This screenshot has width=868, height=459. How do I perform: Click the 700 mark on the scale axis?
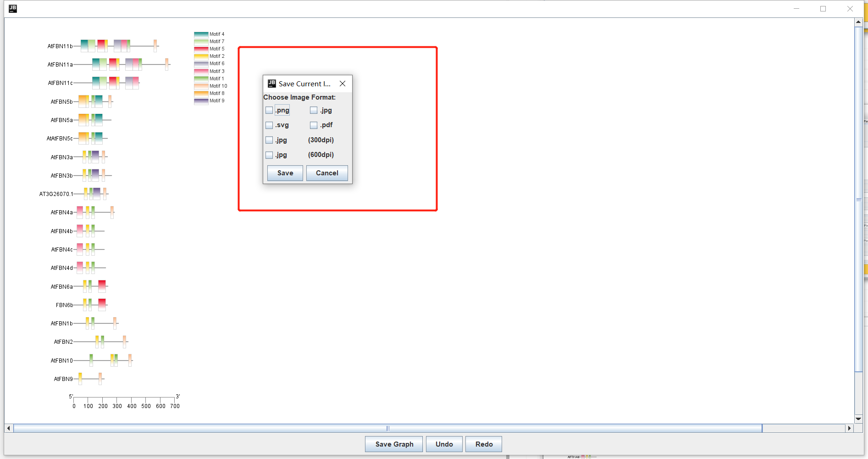coord(175,406)
